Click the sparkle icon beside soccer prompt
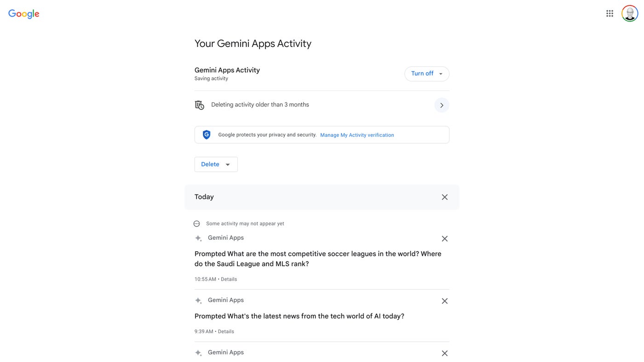Screen dimensions: 644x362 click(x=198, y=238)
